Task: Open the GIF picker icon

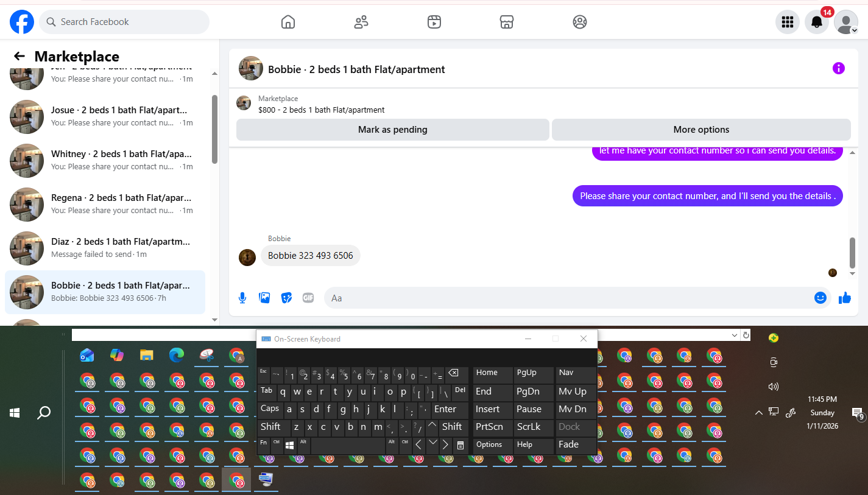Action: 308,298
